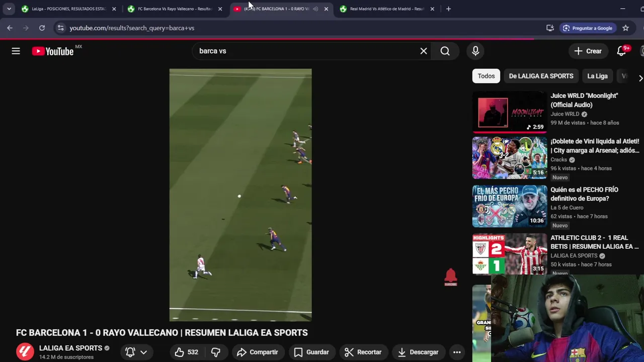The image size is (644, 362).
Task: Download the video with Descargar
Action: click(418, 352)
